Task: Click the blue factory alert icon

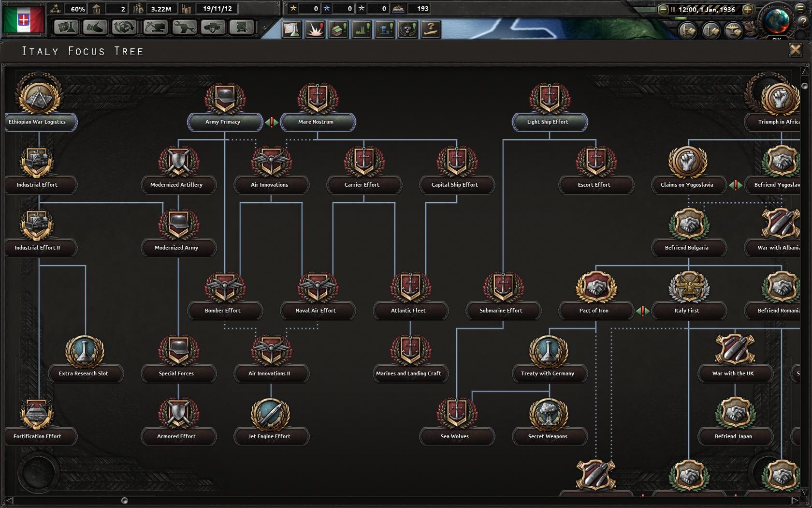Action: click(x=385, y=29)
